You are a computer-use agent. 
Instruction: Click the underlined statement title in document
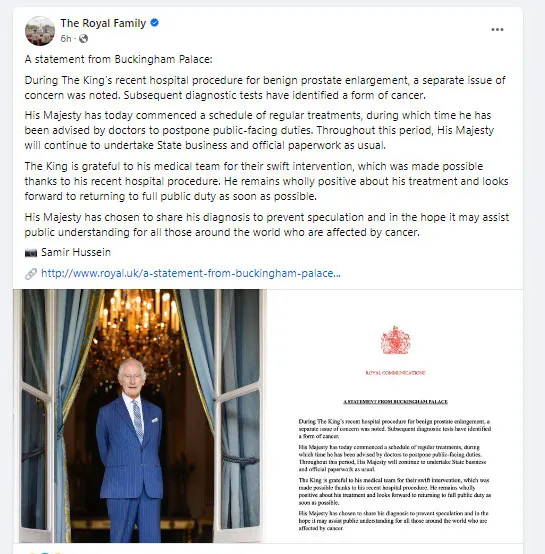click(x=396, y=402)
